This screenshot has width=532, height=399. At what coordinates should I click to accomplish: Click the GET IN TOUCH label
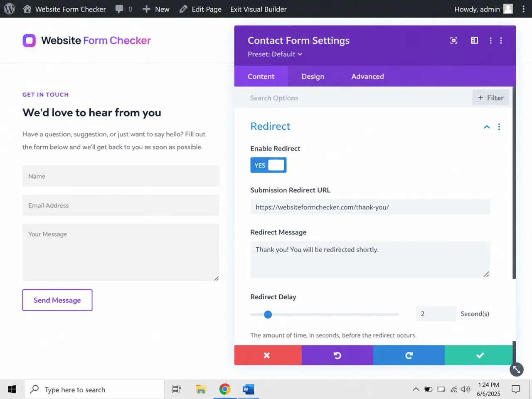tap(46, 95)
